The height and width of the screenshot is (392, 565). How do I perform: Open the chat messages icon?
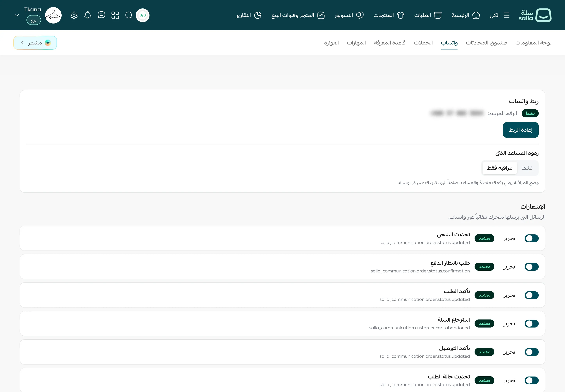coord(101,15)
